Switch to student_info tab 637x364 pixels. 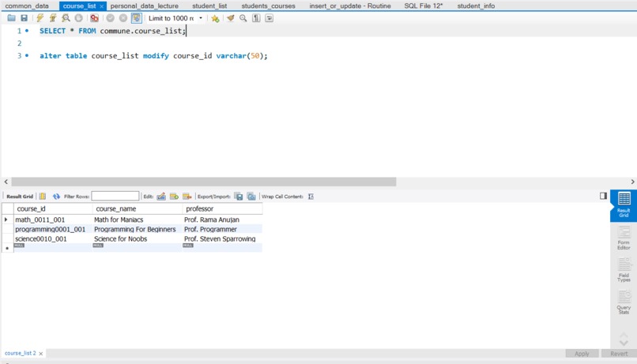point(476,6)
